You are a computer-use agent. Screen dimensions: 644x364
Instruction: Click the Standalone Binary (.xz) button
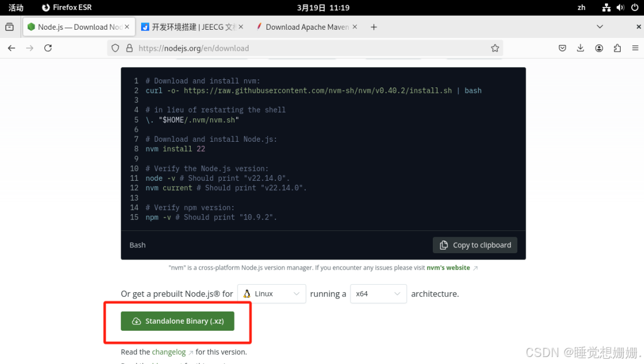coord(177,321)
